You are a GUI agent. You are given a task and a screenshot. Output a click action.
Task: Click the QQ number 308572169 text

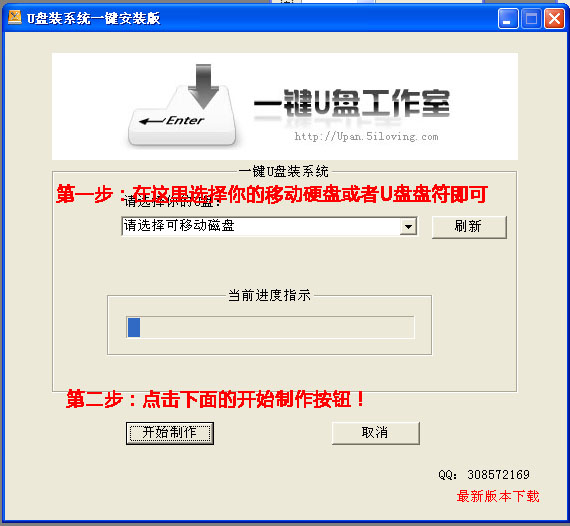498,474
